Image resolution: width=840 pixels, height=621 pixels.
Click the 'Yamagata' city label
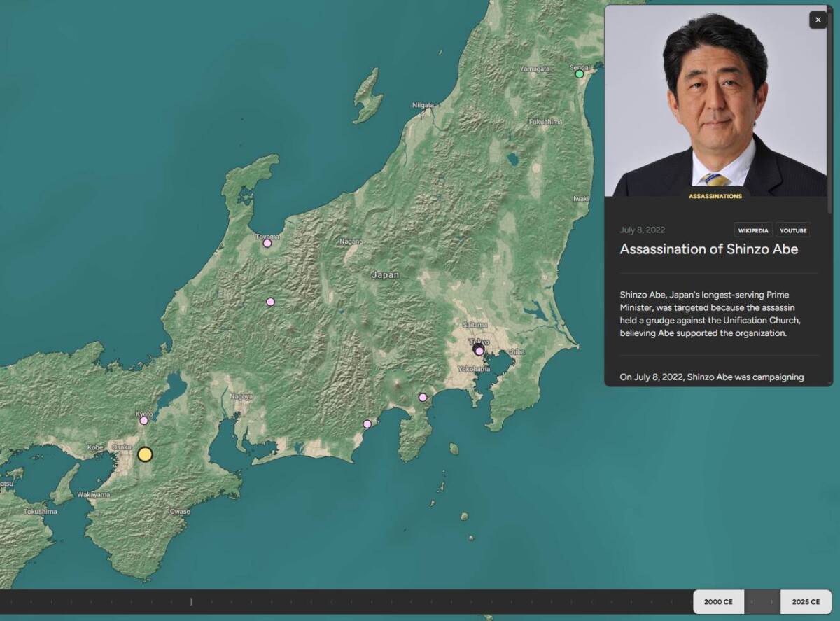pyautogui.click(x=535, y=69)
